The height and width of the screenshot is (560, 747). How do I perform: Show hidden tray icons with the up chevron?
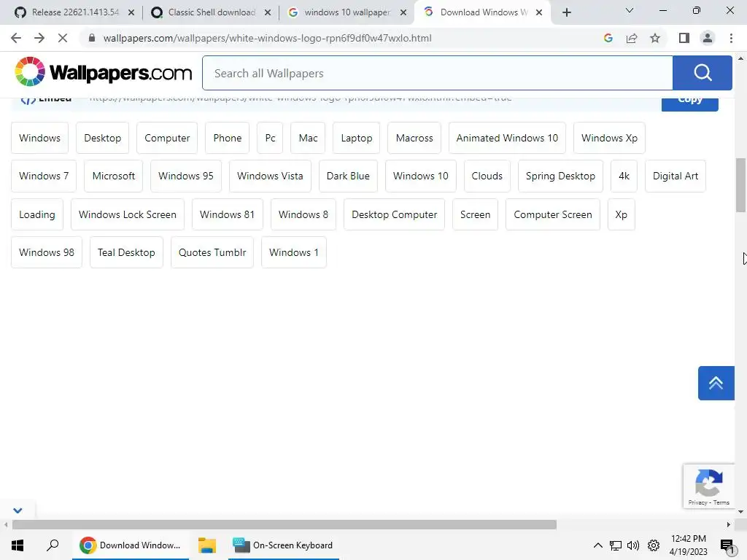click(598, 545)
